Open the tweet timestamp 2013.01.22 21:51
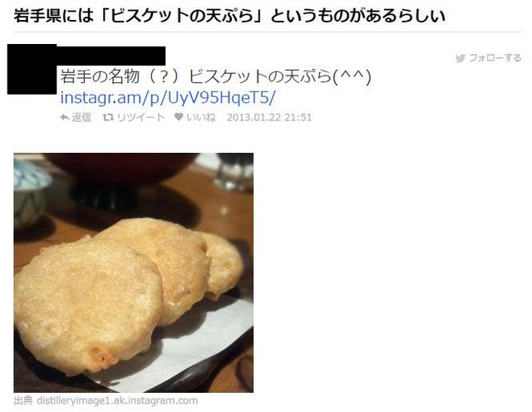The height and width of the screenshot is (412, 532). click(x=269, y=117)
